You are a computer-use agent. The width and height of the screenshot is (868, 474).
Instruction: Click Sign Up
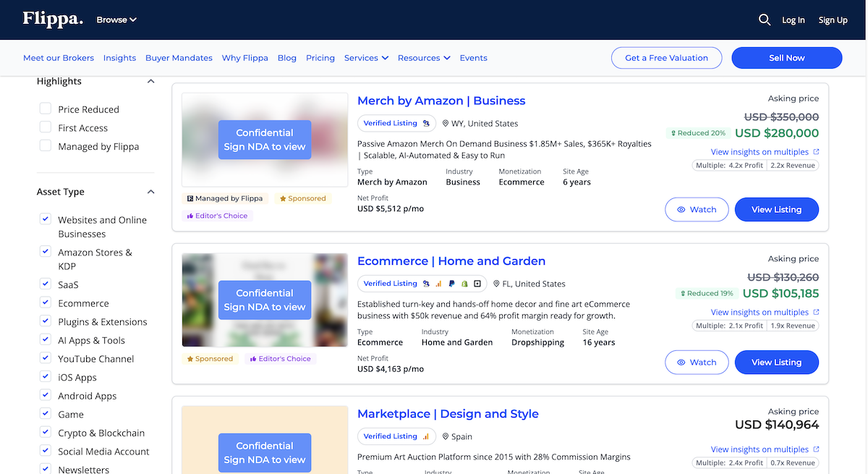(x=833, y=20)
